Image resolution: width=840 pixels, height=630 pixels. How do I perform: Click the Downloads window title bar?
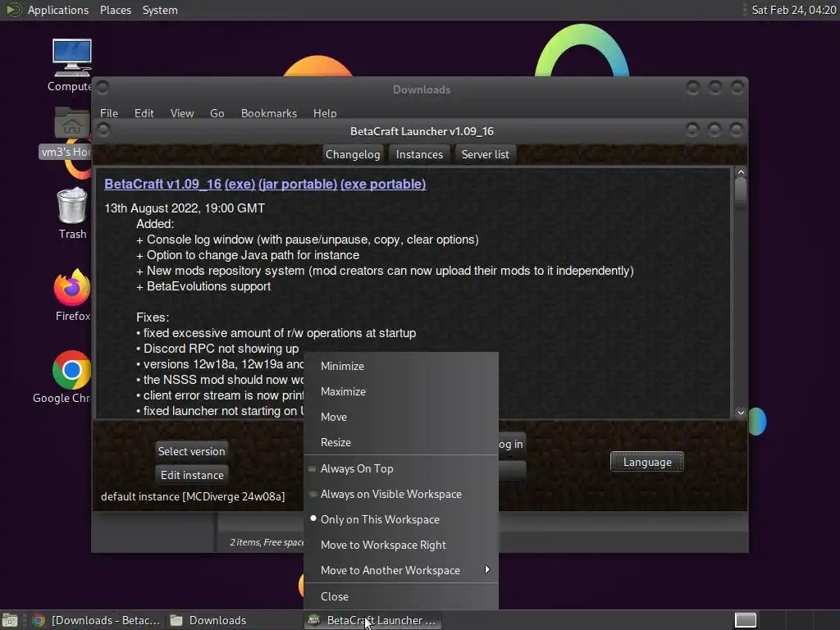422,89
